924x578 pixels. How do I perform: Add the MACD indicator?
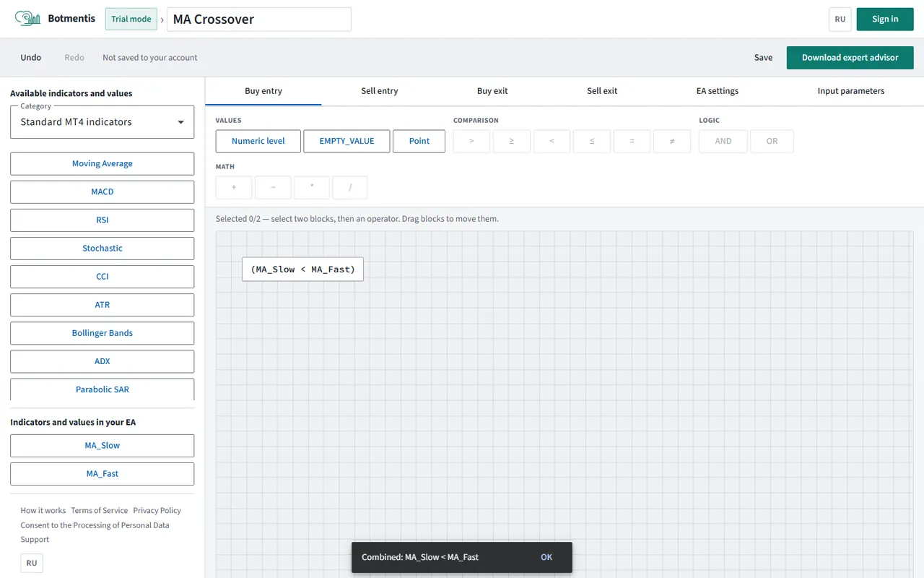(103, 192)
